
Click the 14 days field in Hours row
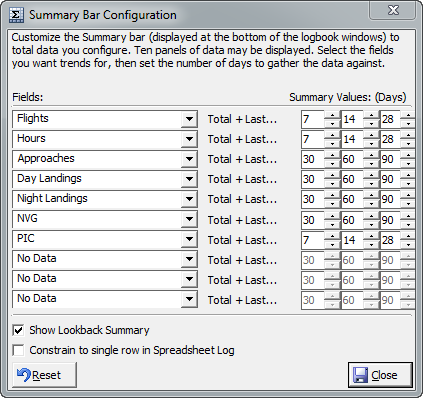pyautogui.click(x=352, y=139)
